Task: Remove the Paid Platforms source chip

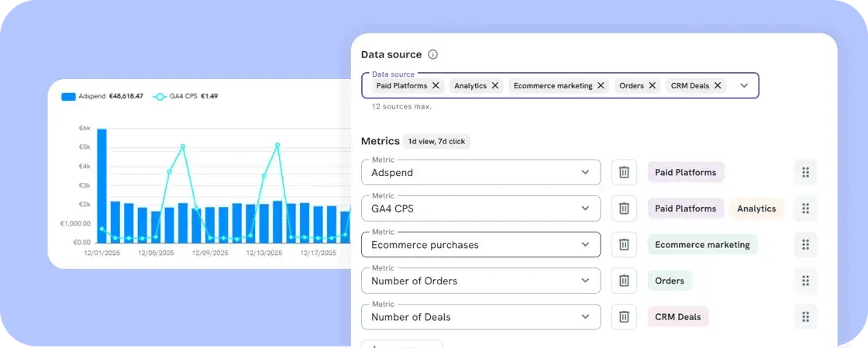Action: 436,86
